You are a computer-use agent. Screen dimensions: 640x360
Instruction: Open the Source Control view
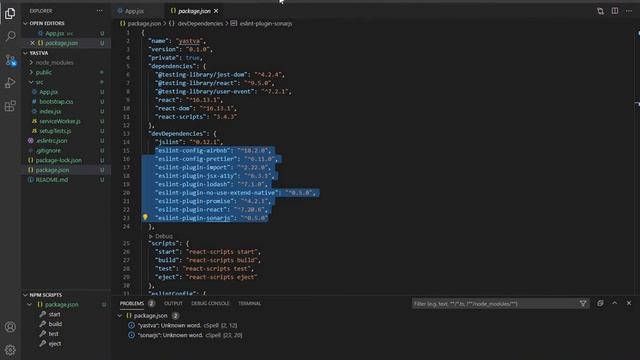tap(10, 60)
